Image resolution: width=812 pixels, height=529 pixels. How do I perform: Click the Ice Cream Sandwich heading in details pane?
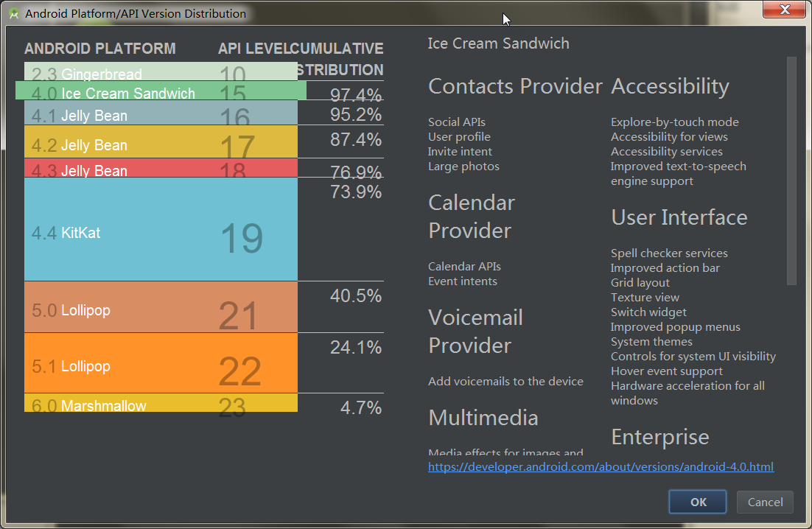[x=497, y=43]
